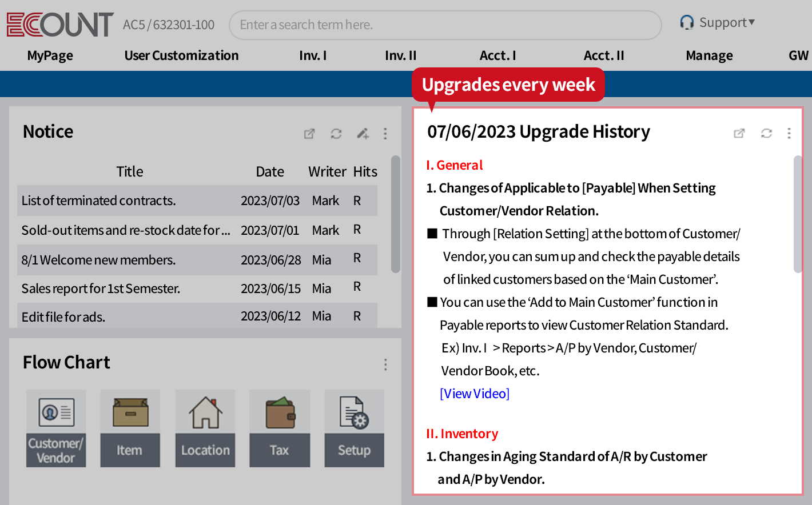The image size is (812, 505).
Task: Open the Inv. I menu
Action: point(313,55)
